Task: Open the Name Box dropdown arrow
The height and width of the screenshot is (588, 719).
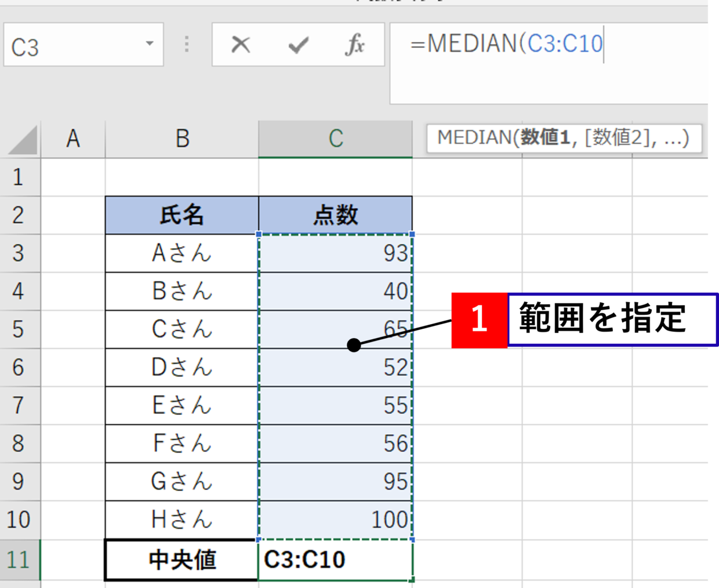Action: click(150, 44)
